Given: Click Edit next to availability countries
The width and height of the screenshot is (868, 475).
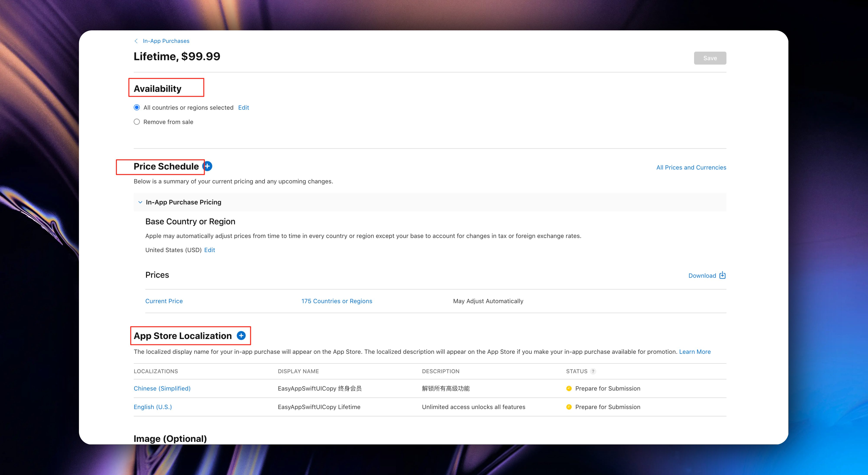Looking at the screenshot, I should click(x=243, y=107).
